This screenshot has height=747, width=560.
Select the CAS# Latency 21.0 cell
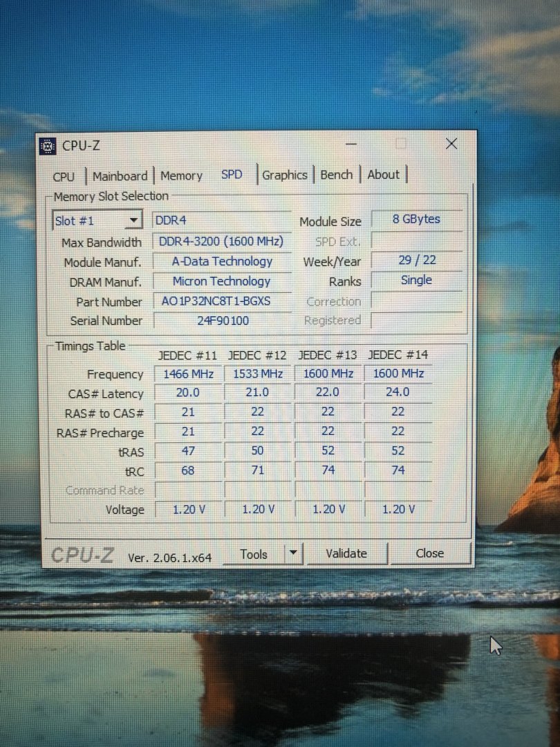click(258, 393)
